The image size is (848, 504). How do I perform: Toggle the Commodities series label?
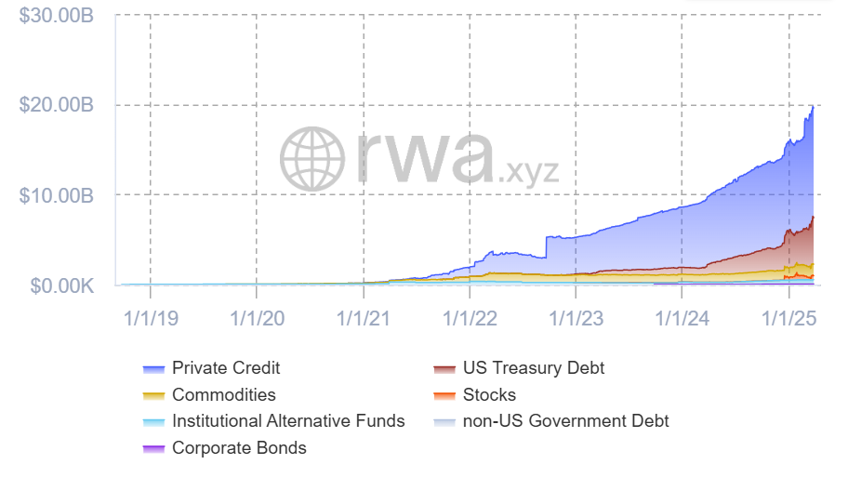click(x=224, y=395)
